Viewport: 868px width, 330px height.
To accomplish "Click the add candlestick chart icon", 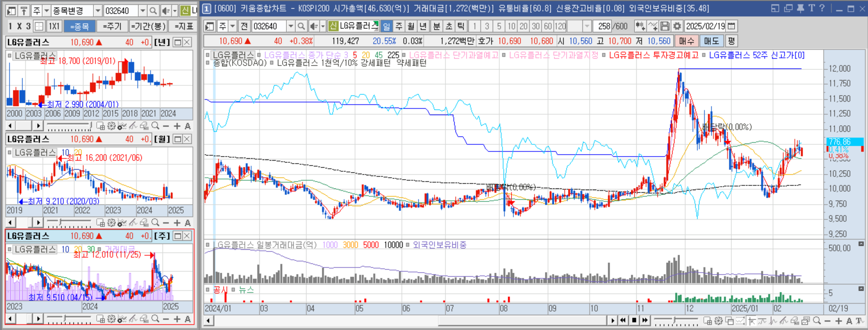I will [x=640, y=26].
